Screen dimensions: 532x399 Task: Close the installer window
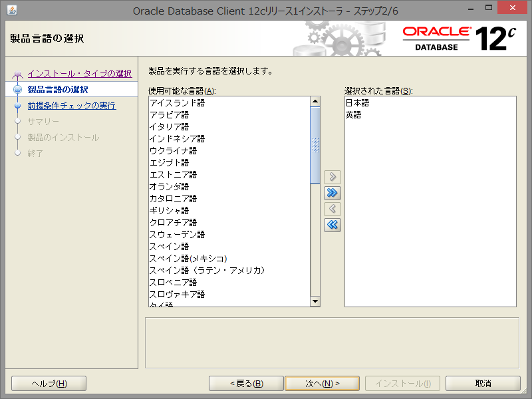point(513,7)
